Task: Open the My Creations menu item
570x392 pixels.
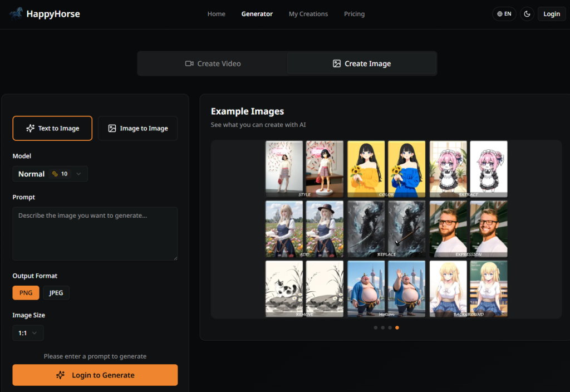Action: (308, 14)
